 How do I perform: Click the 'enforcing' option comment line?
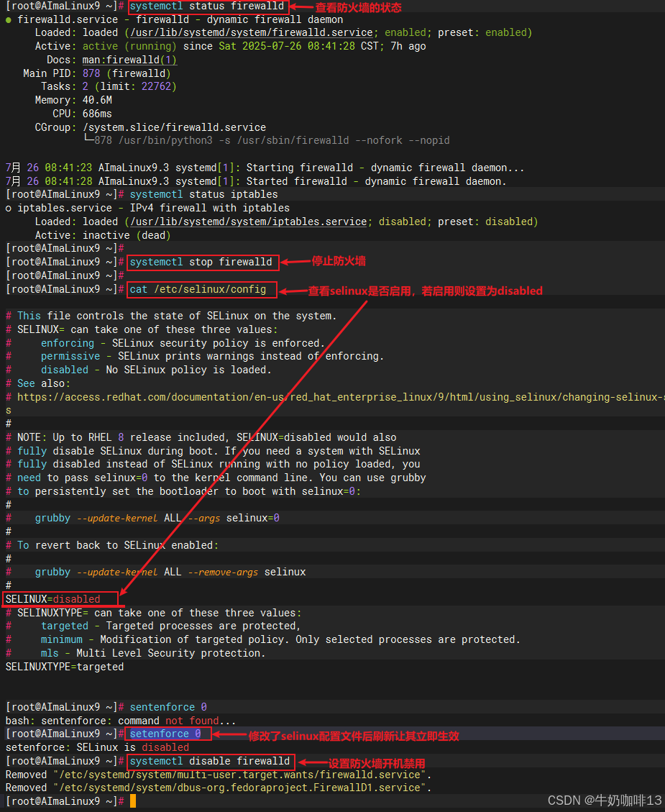point(165,343)
